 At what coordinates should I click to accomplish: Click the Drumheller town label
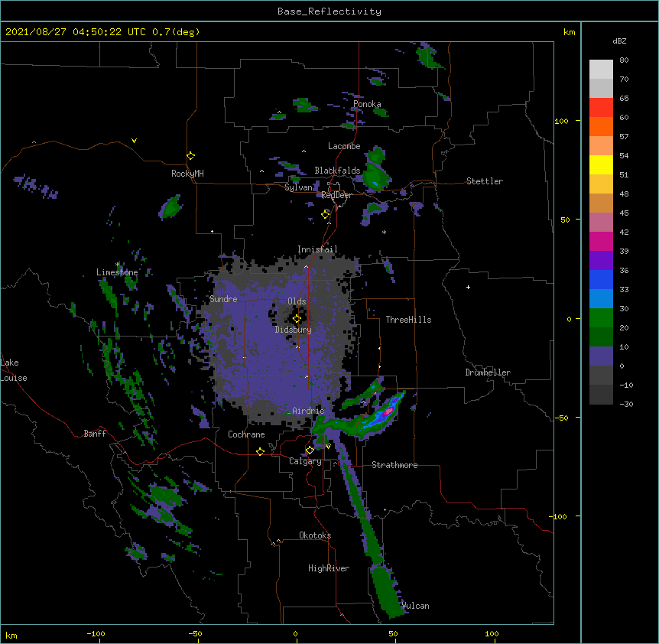488,372
